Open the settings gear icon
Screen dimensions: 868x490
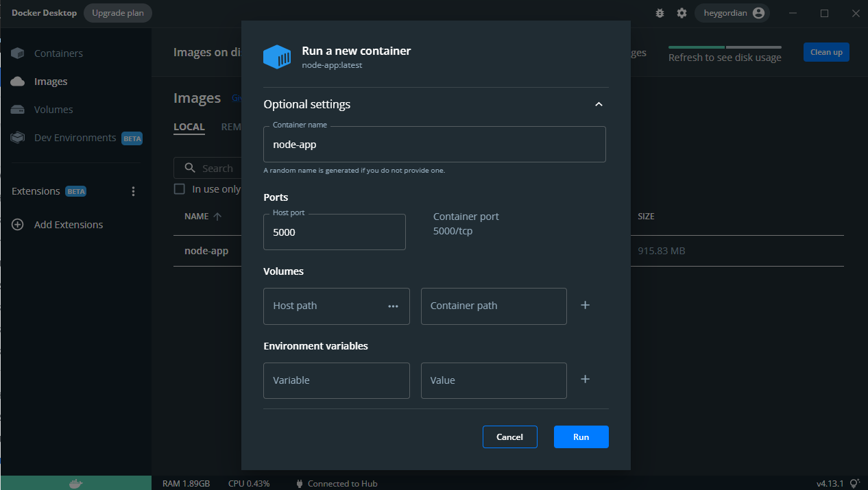pyautogui.click(x=682, y=13)
